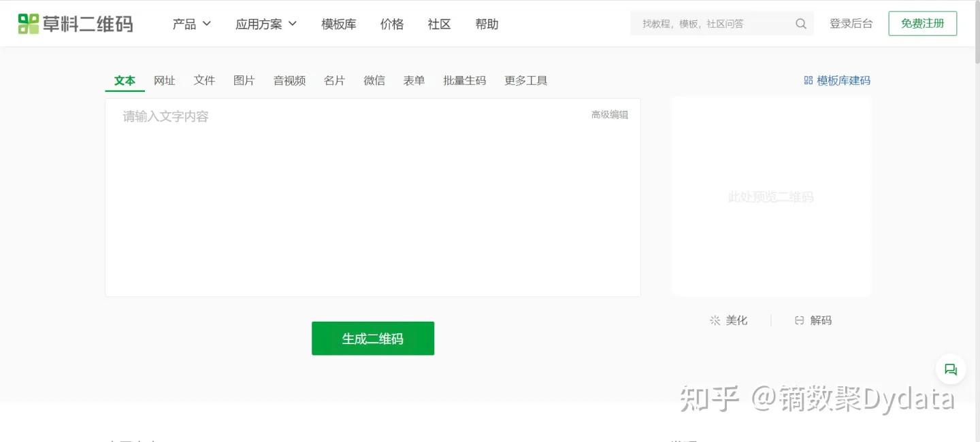Select the 名片 tab
The image size is (980, 442).
pos(334,80)
